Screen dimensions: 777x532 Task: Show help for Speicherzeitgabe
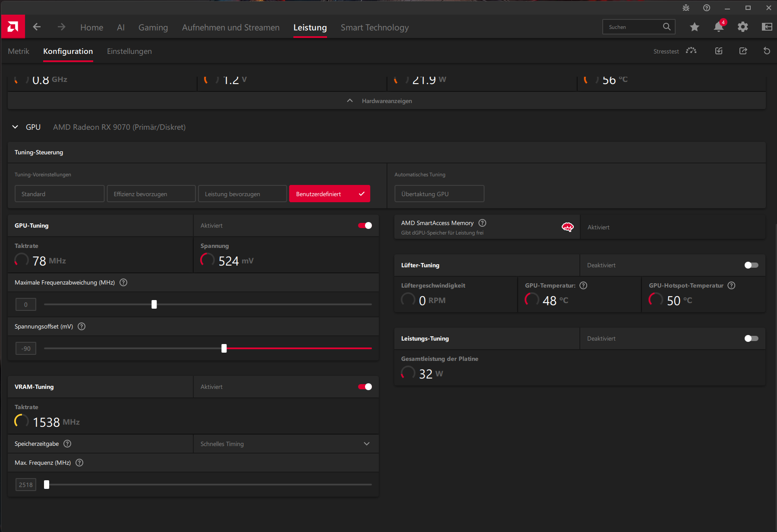click(67, 444)
